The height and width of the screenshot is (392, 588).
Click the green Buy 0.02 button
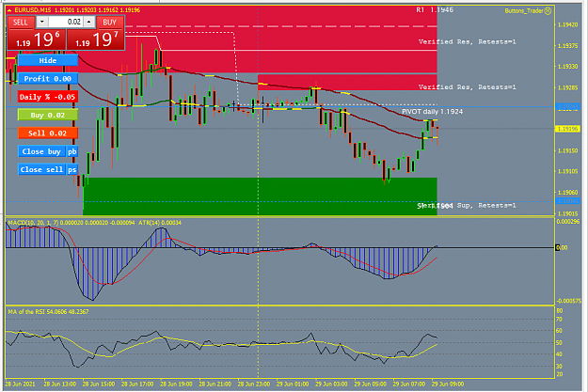point(48,115)
